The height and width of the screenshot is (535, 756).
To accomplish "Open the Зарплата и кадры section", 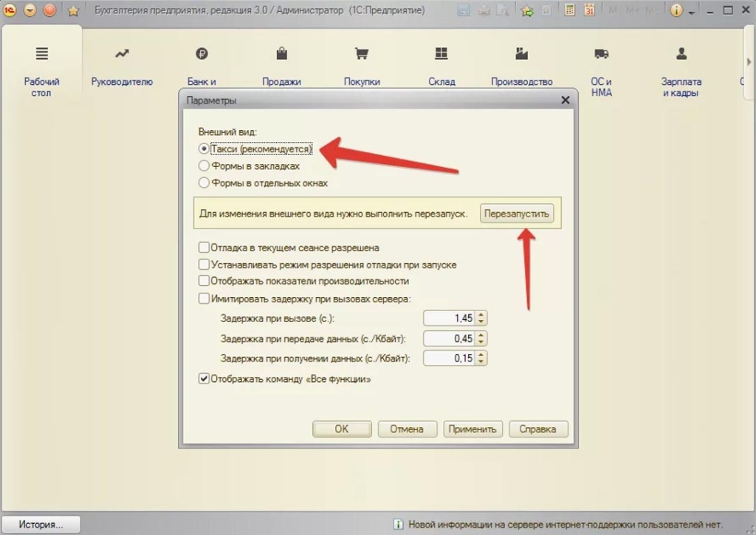I will pyautogui.click(x=681, y=70).
